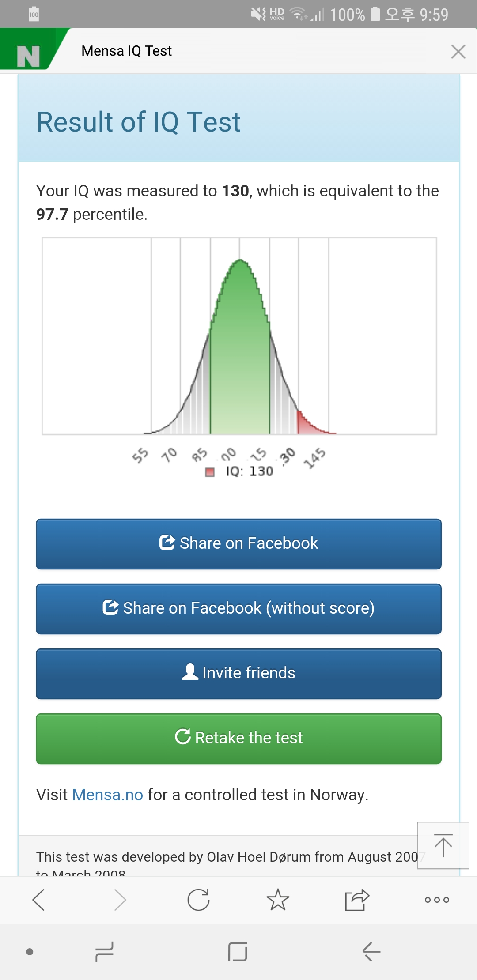
Task: Tap the Android home button
Action: tap(238, 952)
